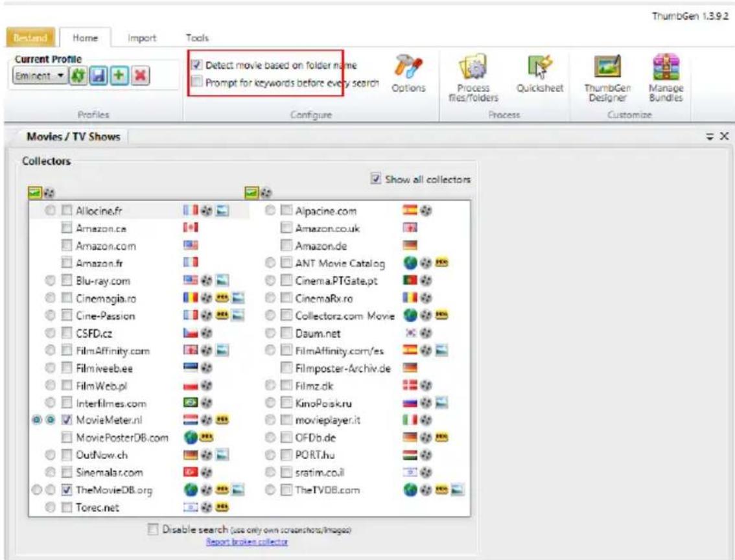
Task: Enable the Amazon.com collector checkbox
Action: pyautogui.click(x=67, y=246)
